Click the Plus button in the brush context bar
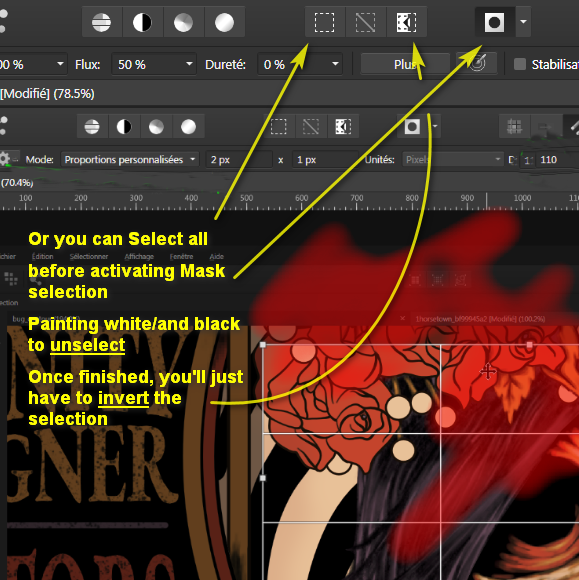Viewport: 579px width, 580px height. [405, 64]
